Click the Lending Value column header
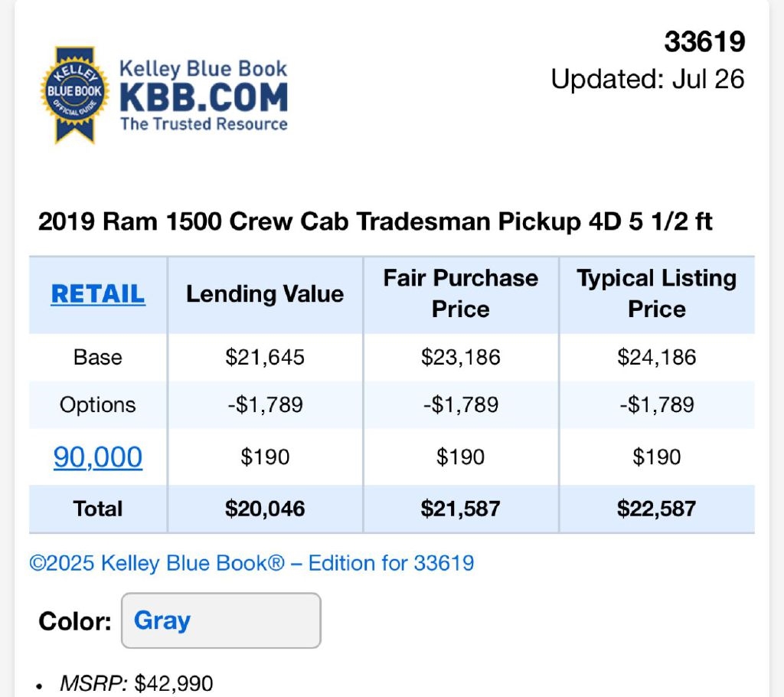The image size is (784, 697). click(265, 294)
